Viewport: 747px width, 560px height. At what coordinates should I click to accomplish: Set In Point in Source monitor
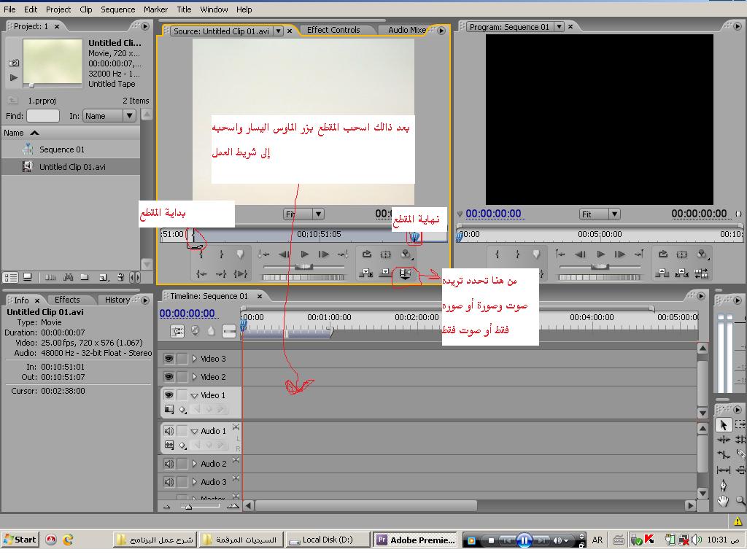201,254
